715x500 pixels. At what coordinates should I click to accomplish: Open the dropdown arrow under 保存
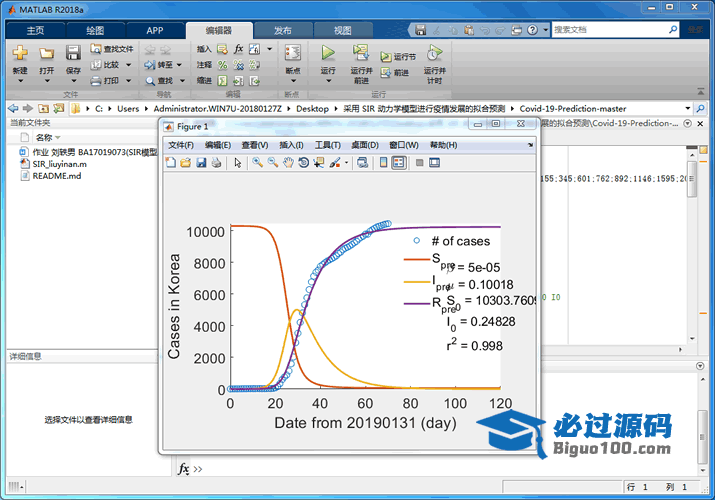[x=73, y=81]
